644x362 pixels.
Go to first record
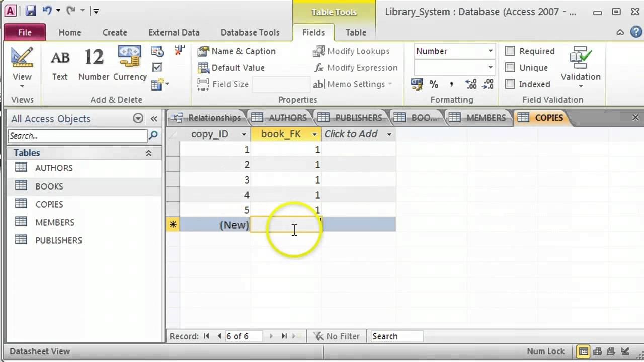(207, 336)
